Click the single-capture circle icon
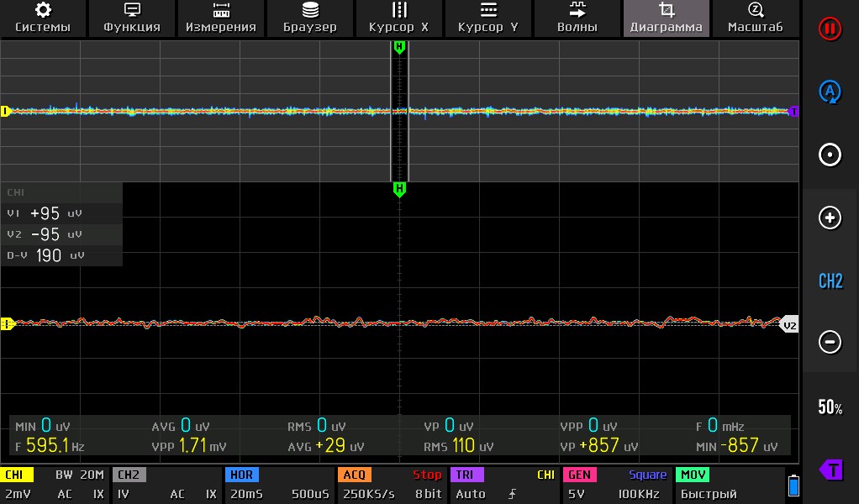859x504 pixels. [830, 155]
